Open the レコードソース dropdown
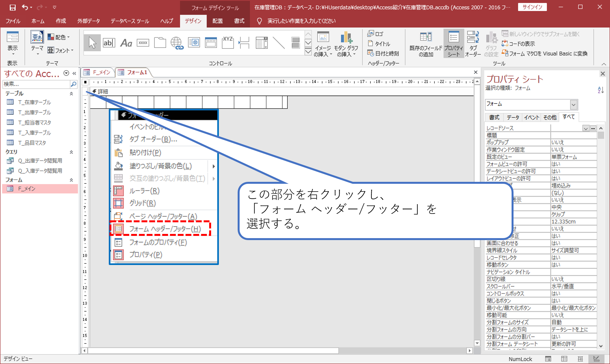 point(585,128)
